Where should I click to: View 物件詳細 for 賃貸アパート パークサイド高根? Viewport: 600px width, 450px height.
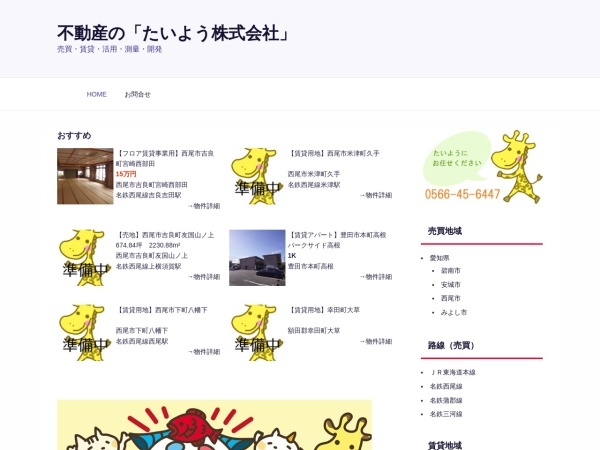pos(376,277)
